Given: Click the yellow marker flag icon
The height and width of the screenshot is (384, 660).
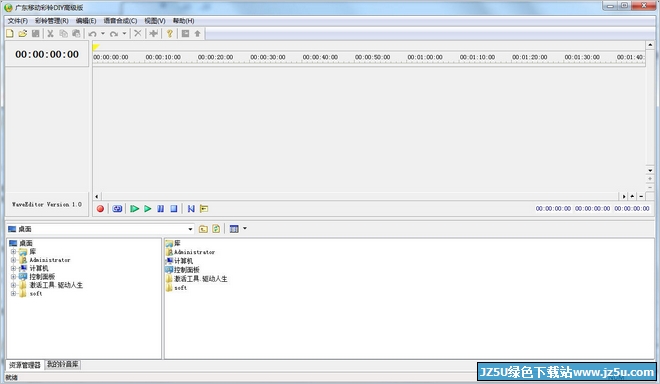Looking at the screenshot, I should (204, 209).
